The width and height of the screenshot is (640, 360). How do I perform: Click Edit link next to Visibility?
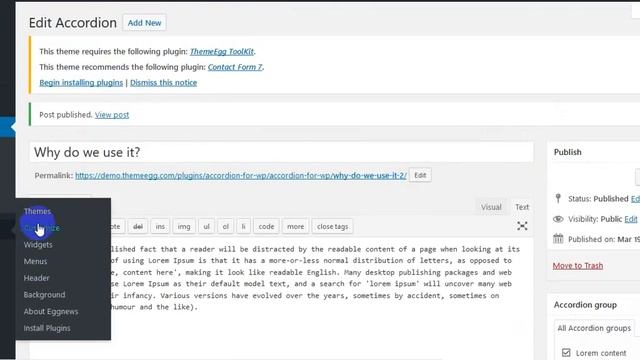[631, 219]
